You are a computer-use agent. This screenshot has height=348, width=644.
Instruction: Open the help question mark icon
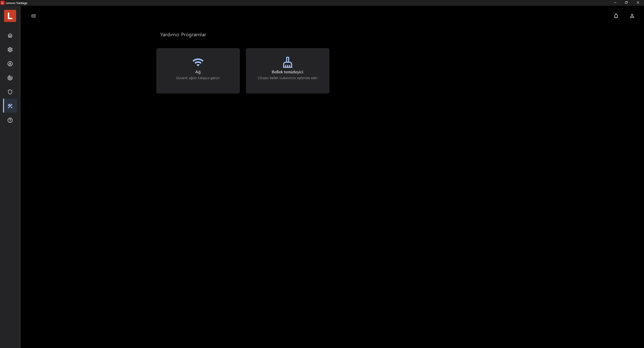10,120
